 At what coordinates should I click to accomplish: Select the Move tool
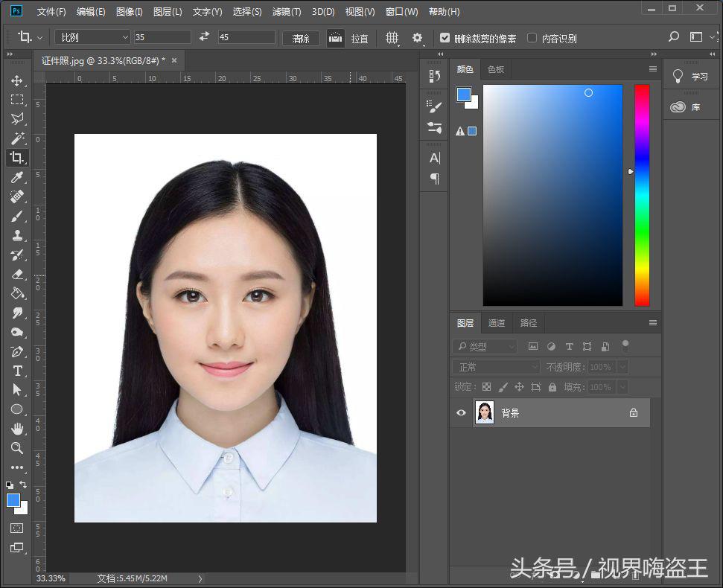tap(17, 80)
